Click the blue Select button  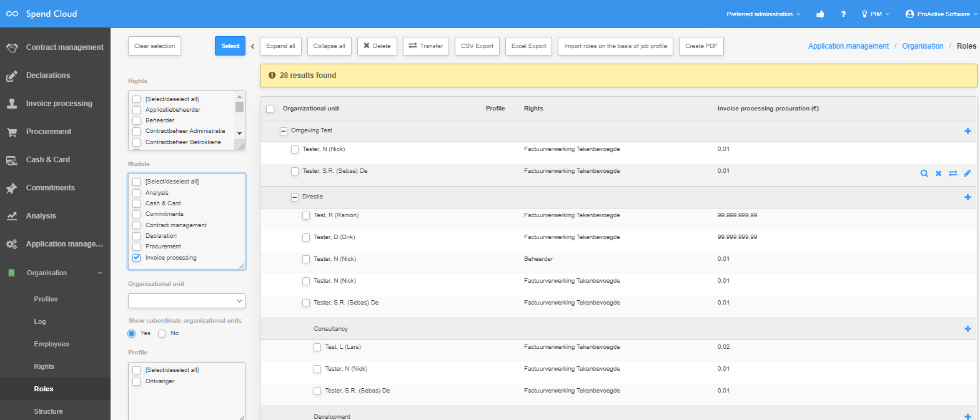click(x=230, y=46)
